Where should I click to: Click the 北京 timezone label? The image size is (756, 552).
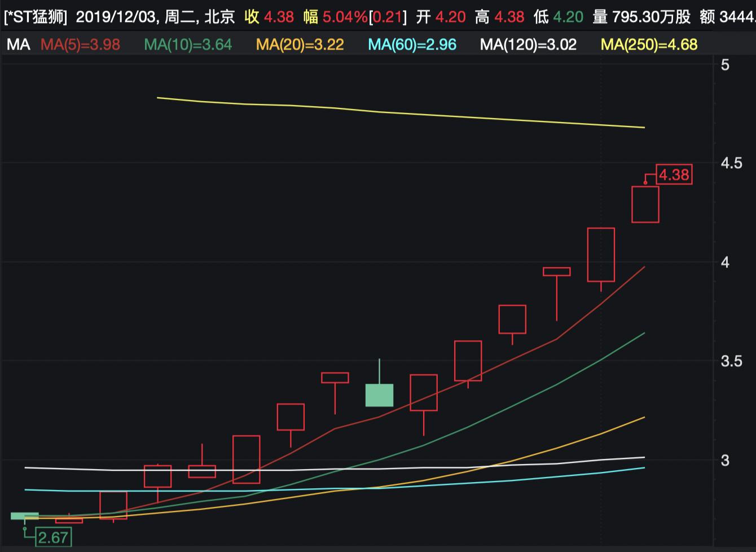[219, 17]
